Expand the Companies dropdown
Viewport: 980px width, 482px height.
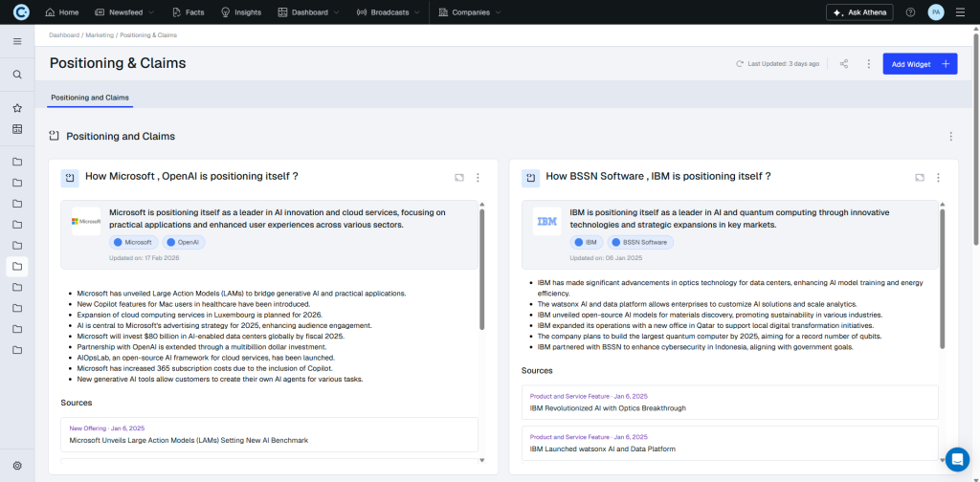[469, 12]
